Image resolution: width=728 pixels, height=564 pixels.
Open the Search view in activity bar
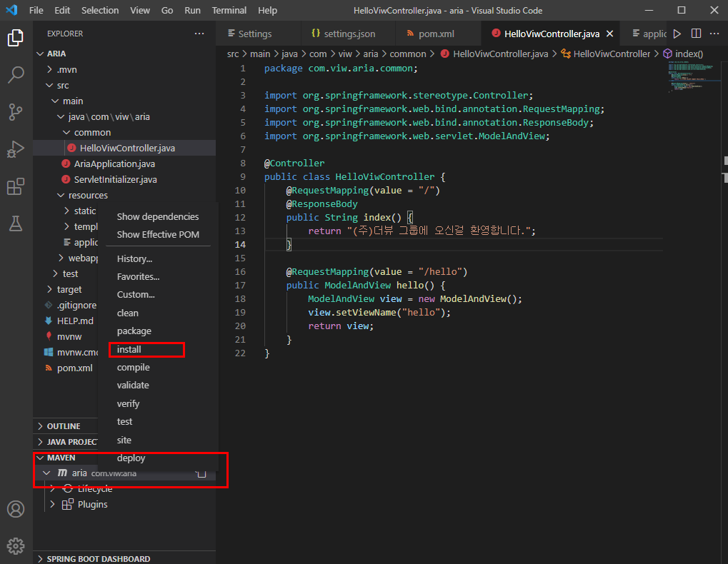click(x=16, y=75)
